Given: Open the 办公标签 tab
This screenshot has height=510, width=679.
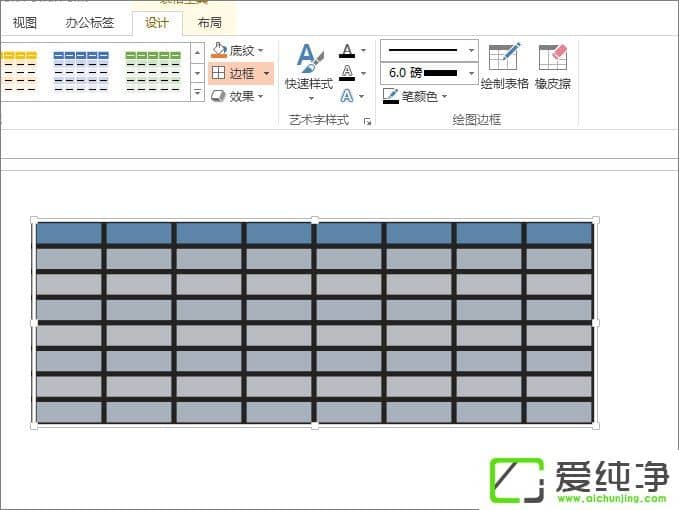Looking at the screenshot, I should coord(90,22).
